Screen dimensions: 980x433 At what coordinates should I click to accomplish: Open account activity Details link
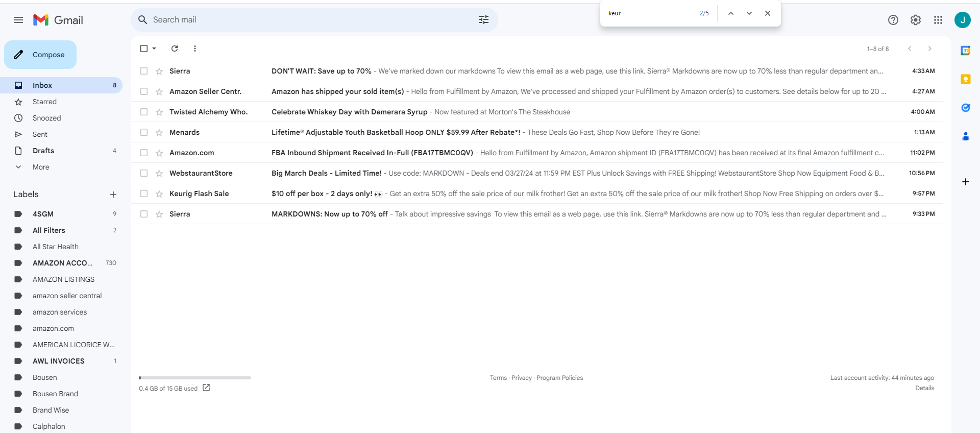(x=924, y=388)
